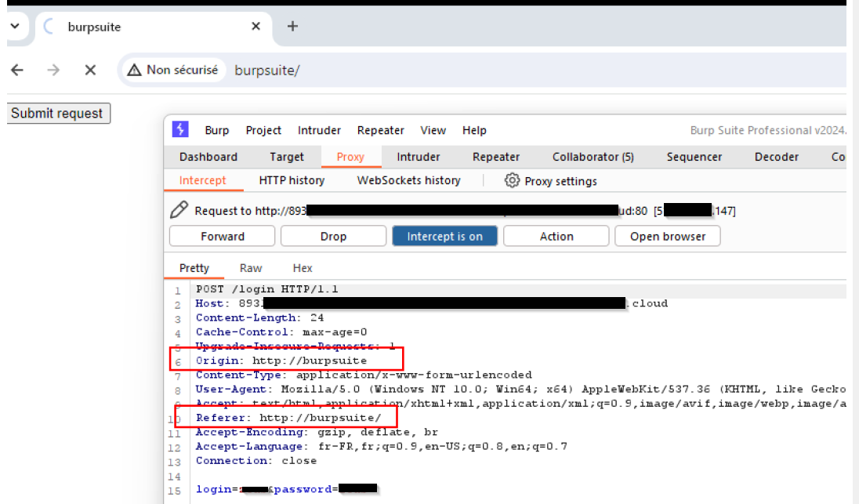
Task: Click the Connection: close header line
Action: pos(256,461)
